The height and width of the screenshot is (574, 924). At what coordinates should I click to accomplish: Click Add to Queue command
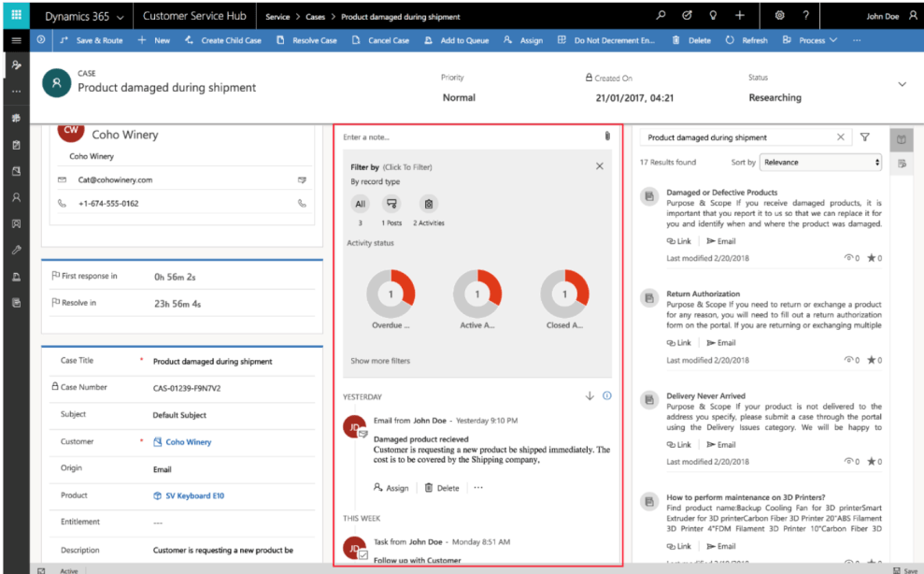click(457, 40)
